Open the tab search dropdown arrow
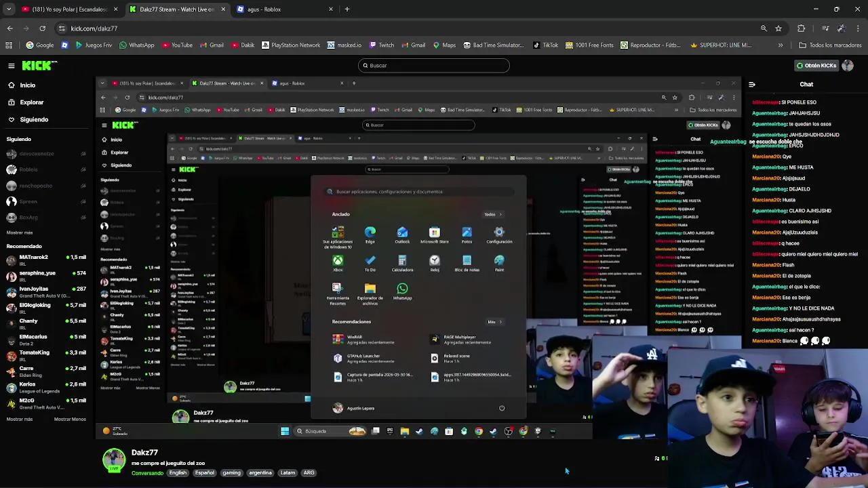Viewport: 868px width, 488px height. click(8, 9)
